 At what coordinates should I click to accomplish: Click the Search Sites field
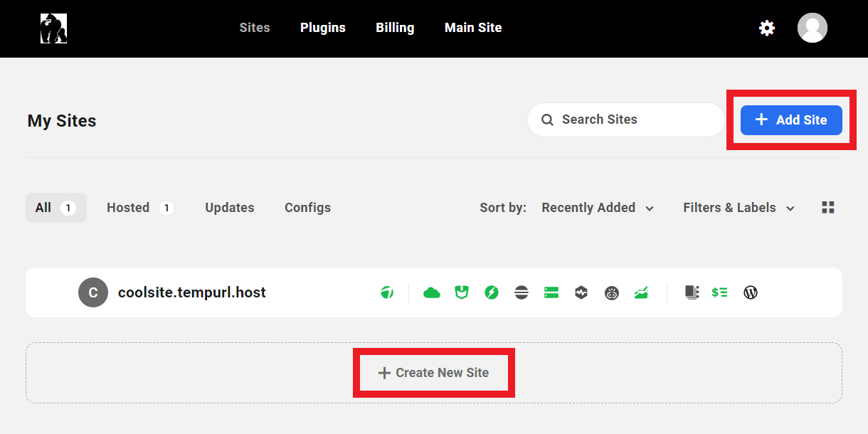[x=625, y=120]
